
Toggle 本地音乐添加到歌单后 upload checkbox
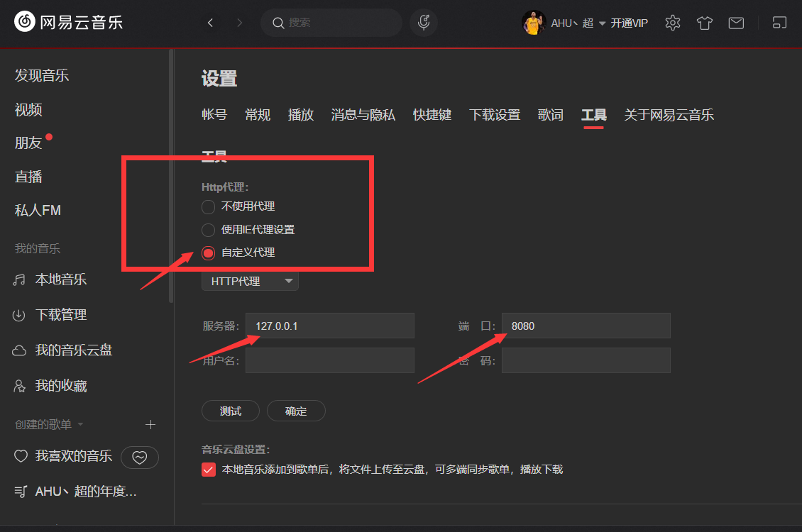(209, 470)
